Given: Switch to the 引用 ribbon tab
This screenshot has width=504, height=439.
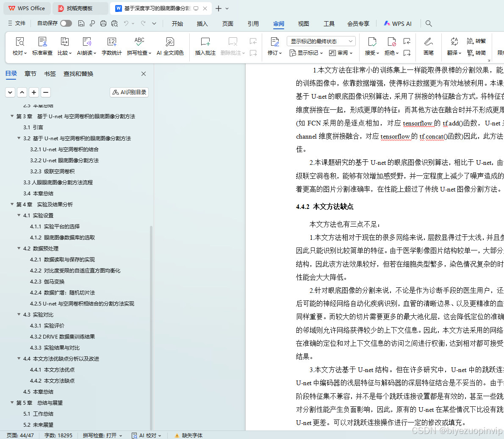Looking at the screenshot, I should pyautogui.click(x=253, y=23).
